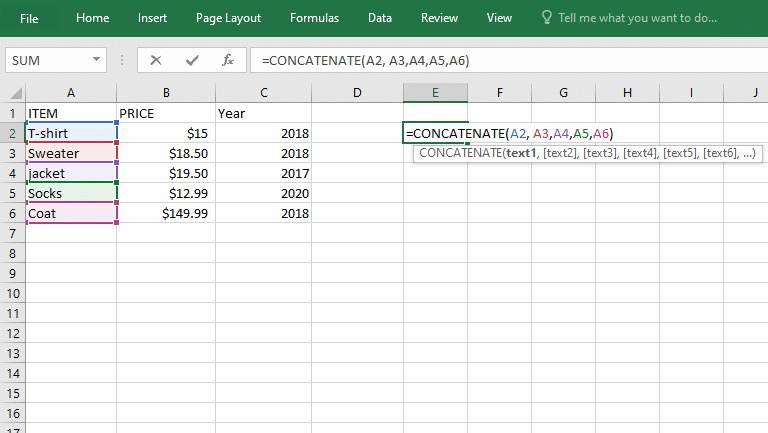Click the cell containing $149.99

click(x=166, y=213)
